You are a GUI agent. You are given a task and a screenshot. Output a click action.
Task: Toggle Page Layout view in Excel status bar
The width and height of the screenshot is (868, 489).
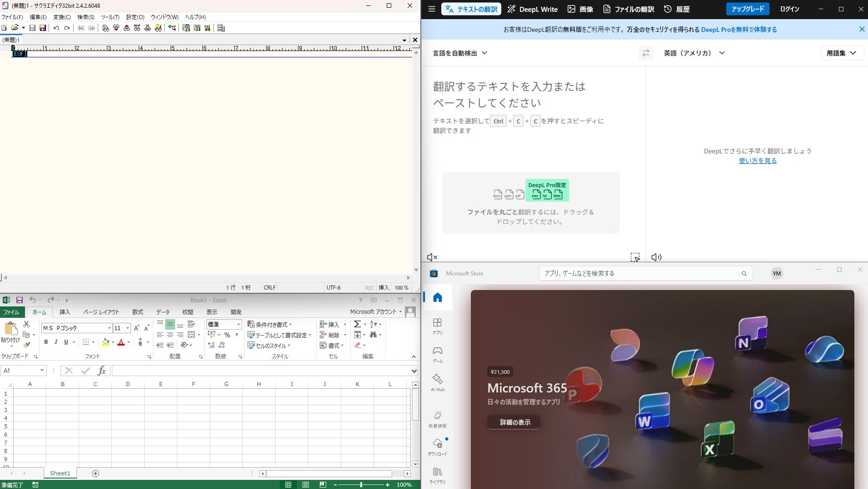[x=306, y=485]
